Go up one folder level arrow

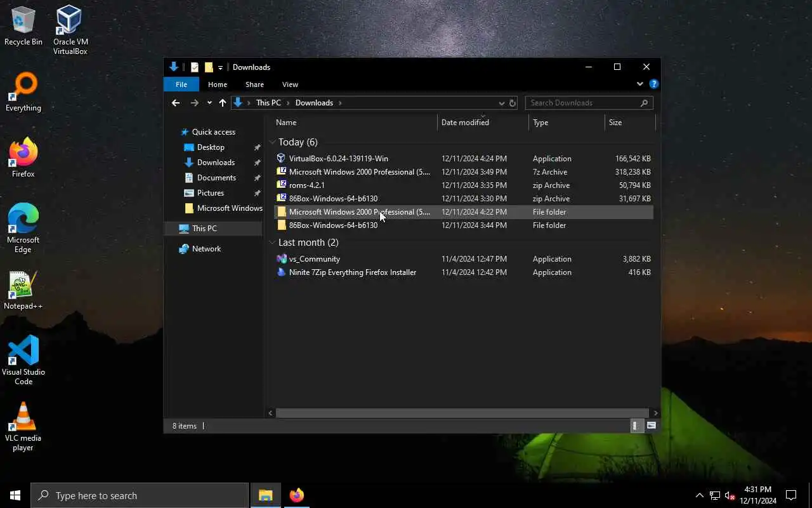click(x=223, y=103)
